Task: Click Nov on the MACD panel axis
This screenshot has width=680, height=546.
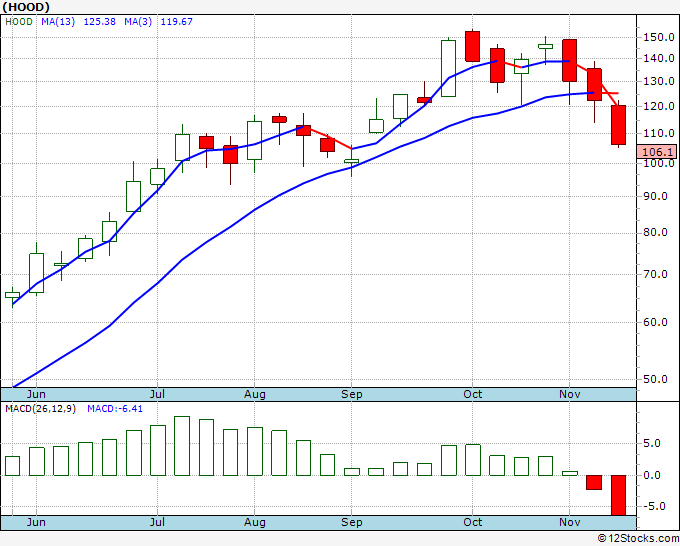Action: (x=569, y=522)
